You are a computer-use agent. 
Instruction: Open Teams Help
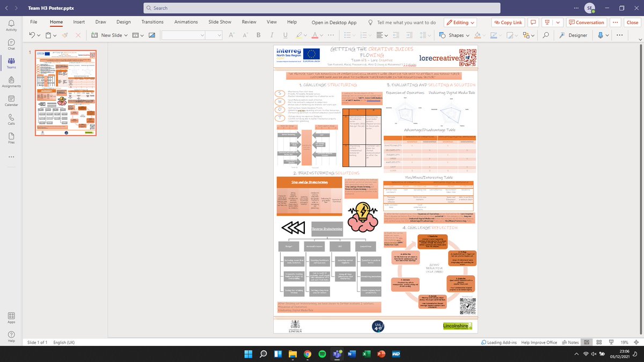point(11,337)
